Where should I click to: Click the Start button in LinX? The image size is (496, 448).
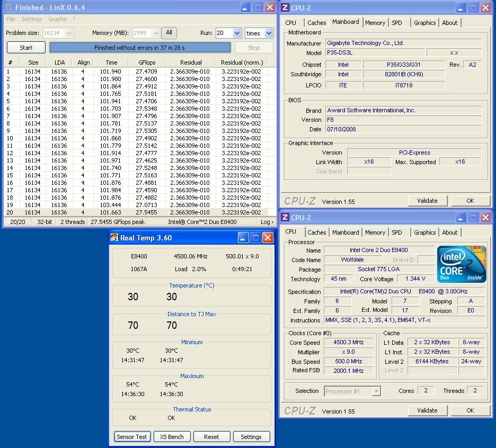26,48
